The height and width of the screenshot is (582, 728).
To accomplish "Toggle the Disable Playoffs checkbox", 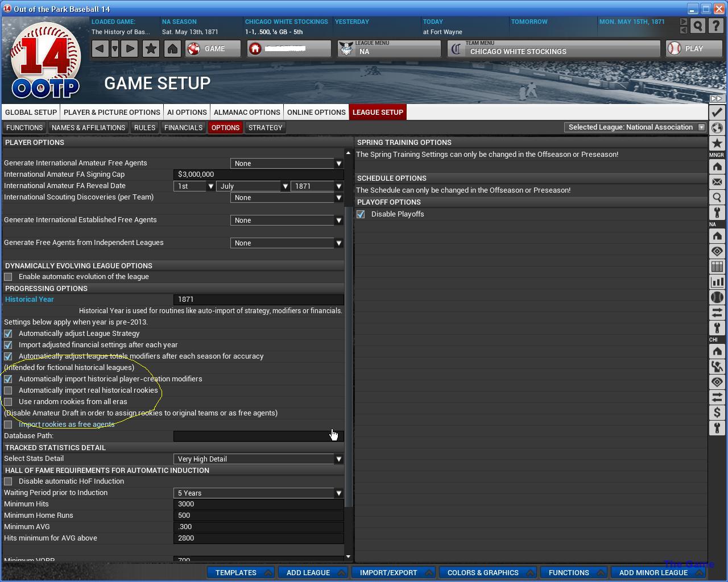I will [x=361, y=214].
